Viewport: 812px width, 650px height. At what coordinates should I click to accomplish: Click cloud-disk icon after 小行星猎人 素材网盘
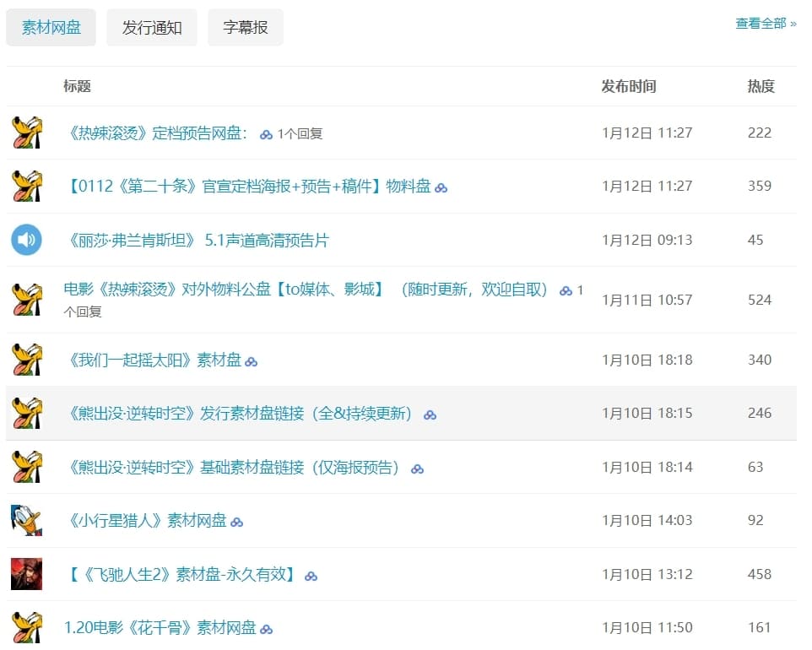(x=237, y=522)
